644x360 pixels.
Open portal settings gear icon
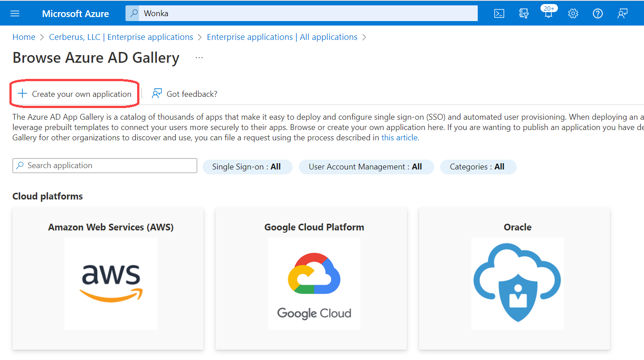[573, 13]
